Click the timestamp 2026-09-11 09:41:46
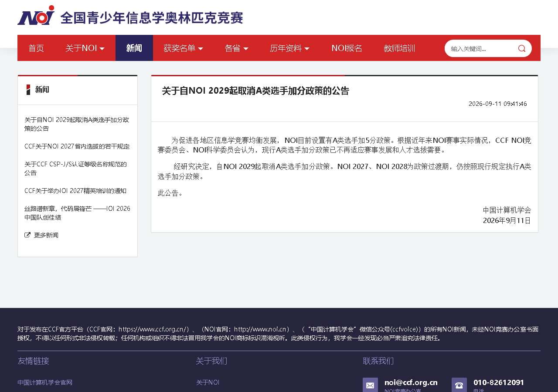Screen dimensions: 558x392 (498, 104)
